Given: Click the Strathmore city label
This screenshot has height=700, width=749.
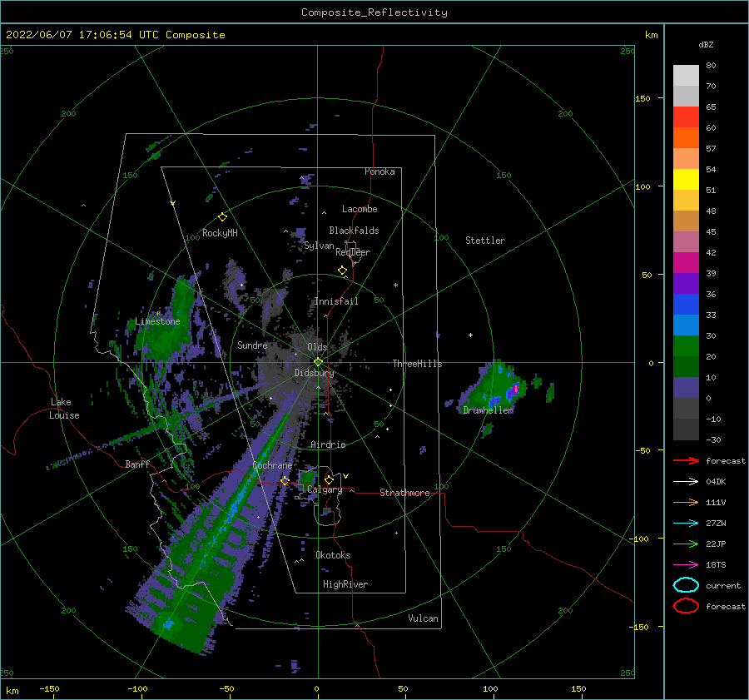Looking at the screenshot, I should pos(404,493).
